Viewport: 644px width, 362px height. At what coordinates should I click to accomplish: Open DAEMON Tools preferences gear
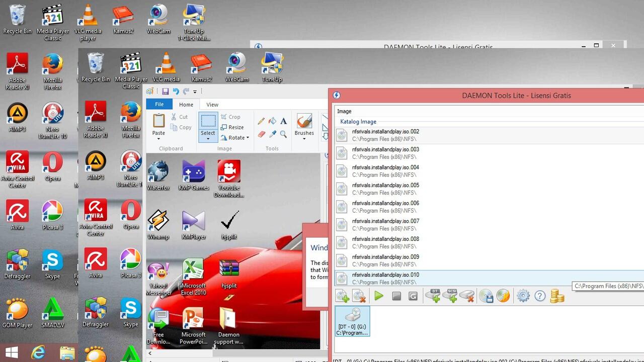click(523, 296)
